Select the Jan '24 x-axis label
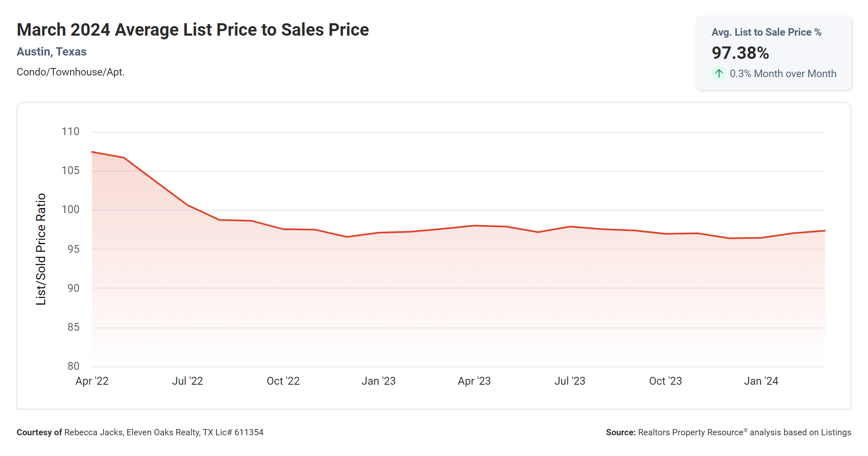The image size is (868, 456). click(x=761, y=381)
